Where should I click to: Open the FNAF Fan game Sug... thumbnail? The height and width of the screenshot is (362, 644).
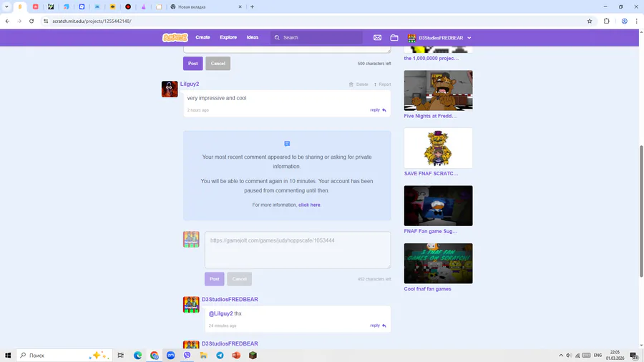(x=438, y=205)
